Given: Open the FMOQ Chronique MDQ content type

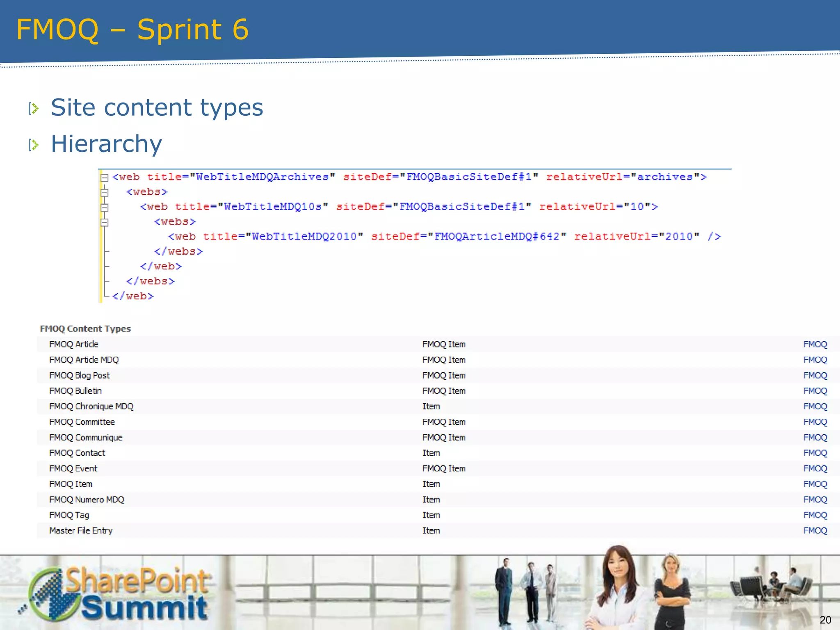Looking at the screenshot, I should 91,406.
